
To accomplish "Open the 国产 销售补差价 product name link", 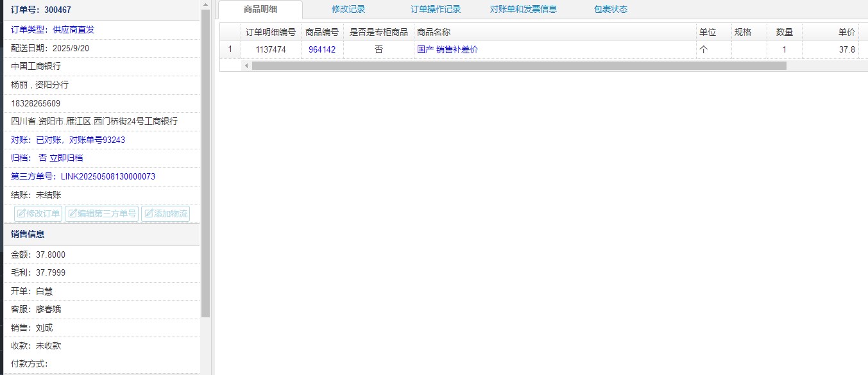I will pyautogui.click(x=447, y=49).
